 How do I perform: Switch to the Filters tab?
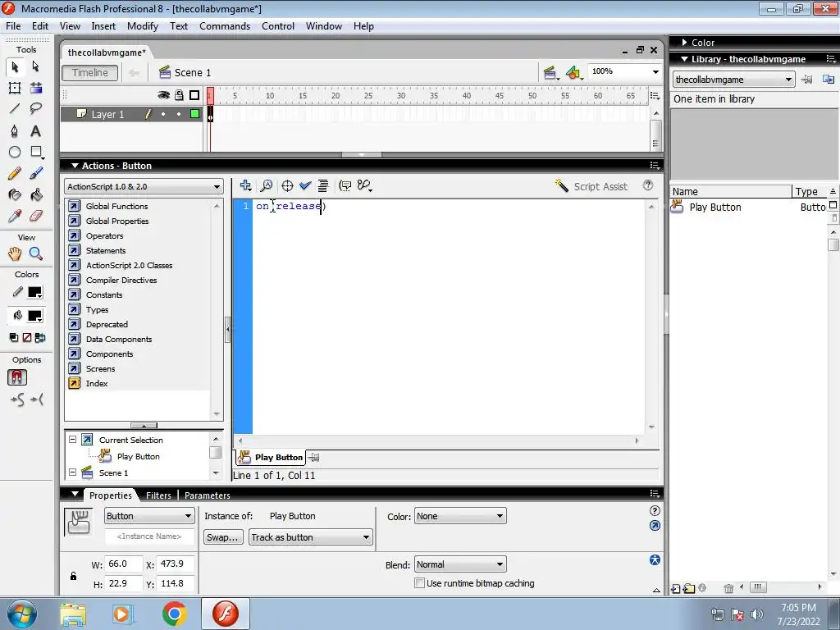(x=158, y=495)
